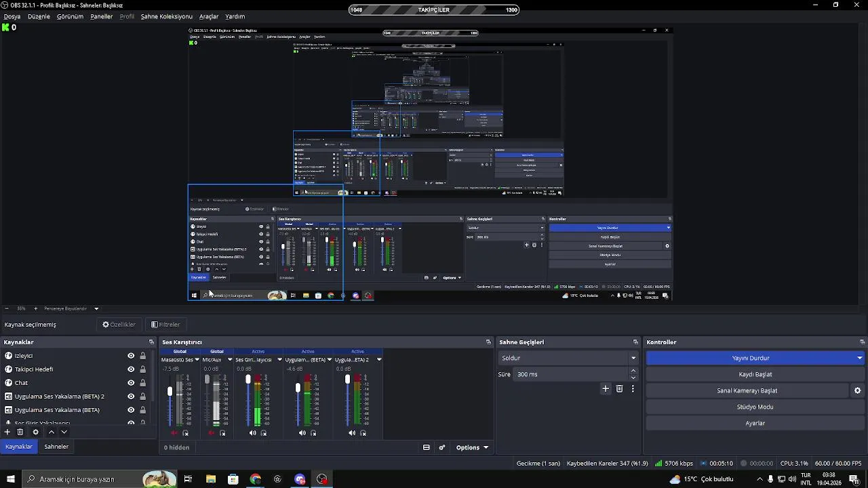
Task: Lock the Takipci Hedefi source
Action: click(x=142, y=369)
